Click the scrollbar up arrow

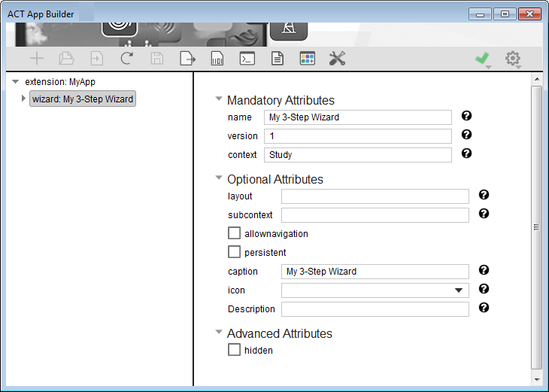pos(537,79)
